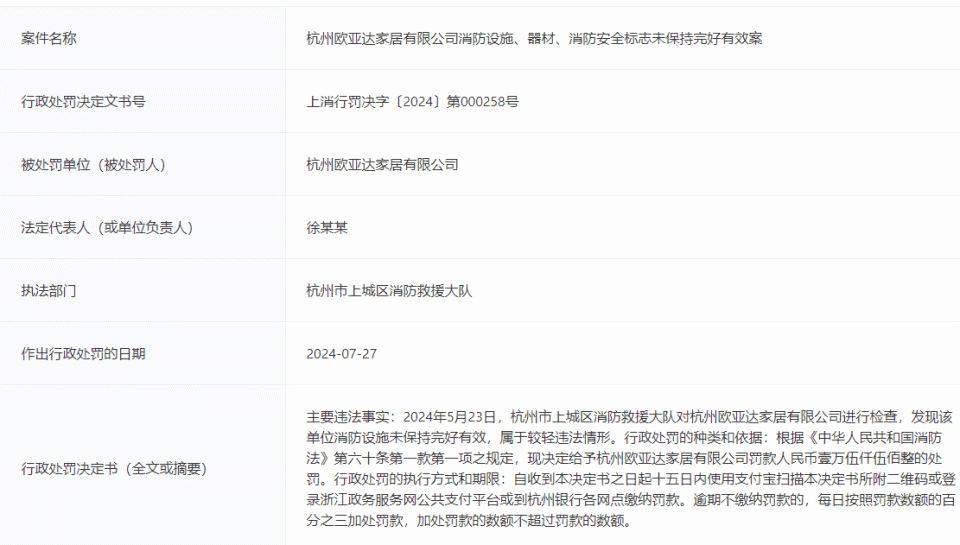Image resolution: width=960 pixels, height=545 pixels.
Task: Click the 作出行政处罚的日期 label
Action: 83,354
